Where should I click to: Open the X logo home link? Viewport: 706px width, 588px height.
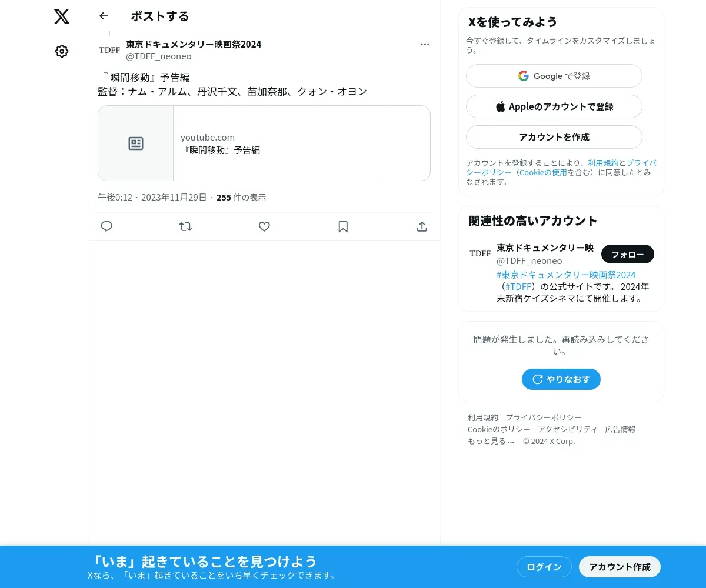[x=62, y=16]
